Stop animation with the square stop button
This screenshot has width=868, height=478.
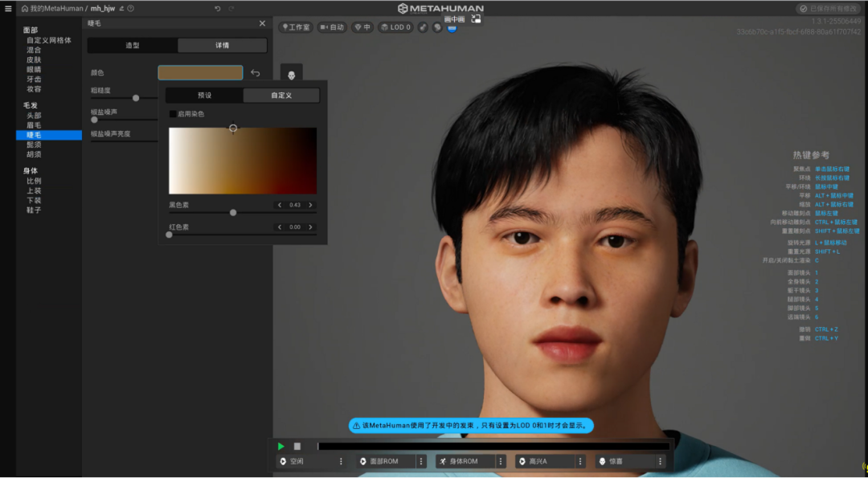point(297,446)
